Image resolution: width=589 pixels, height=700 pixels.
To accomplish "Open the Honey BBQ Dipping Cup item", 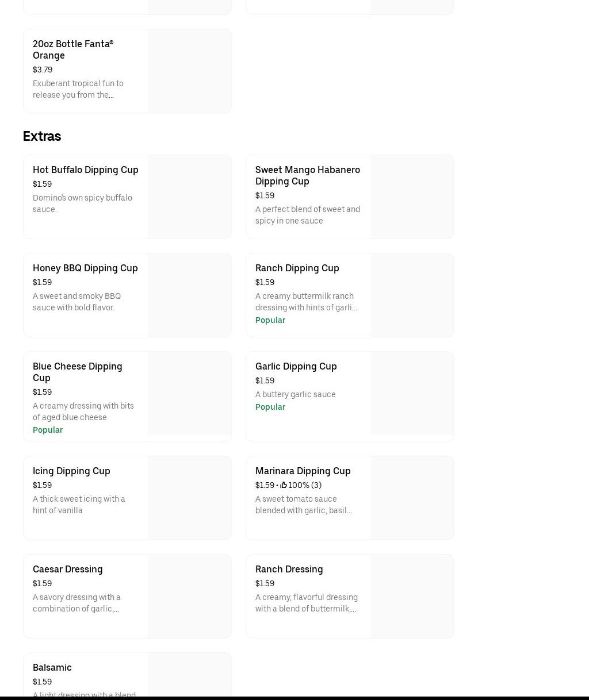I will 85,268.
